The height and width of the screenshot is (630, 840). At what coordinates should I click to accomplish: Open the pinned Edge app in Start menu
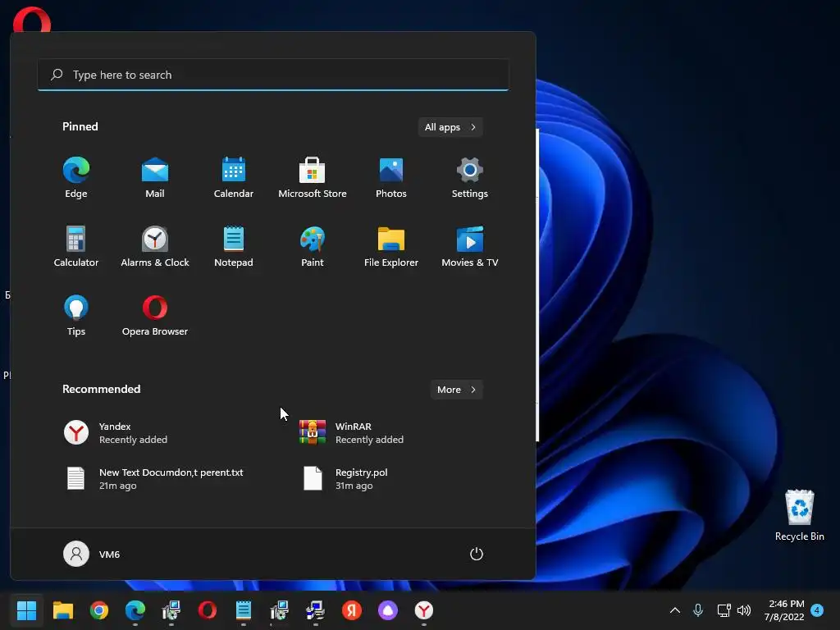click(76, 178)
